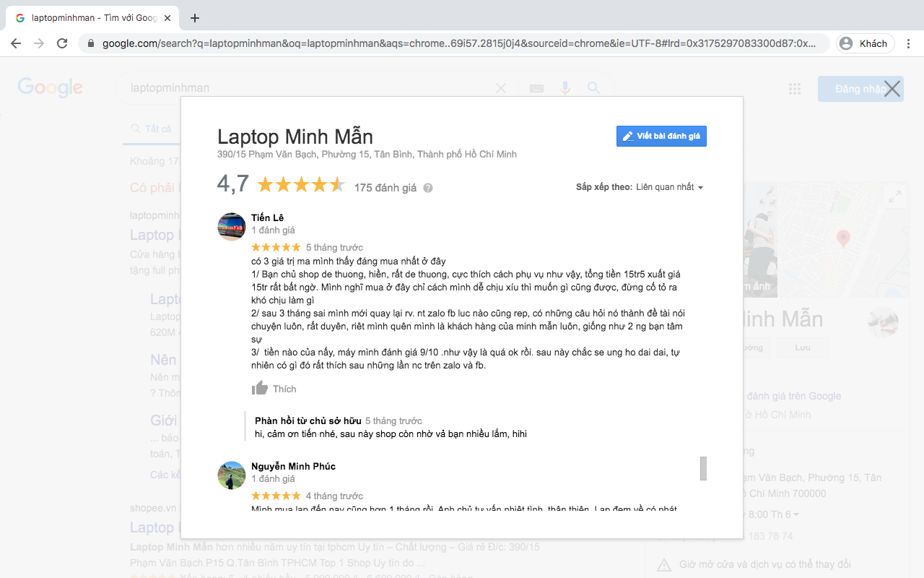This screenshot has height=578, width=924.
Task: Click the help question mark beside 175 đánh giá
Action: [x=428, y=188]
